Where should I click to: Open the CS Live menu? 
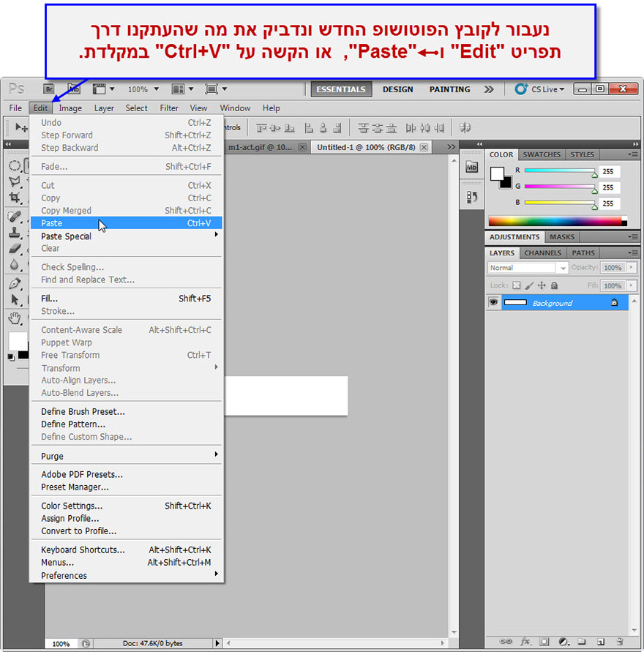coord(539,89)
